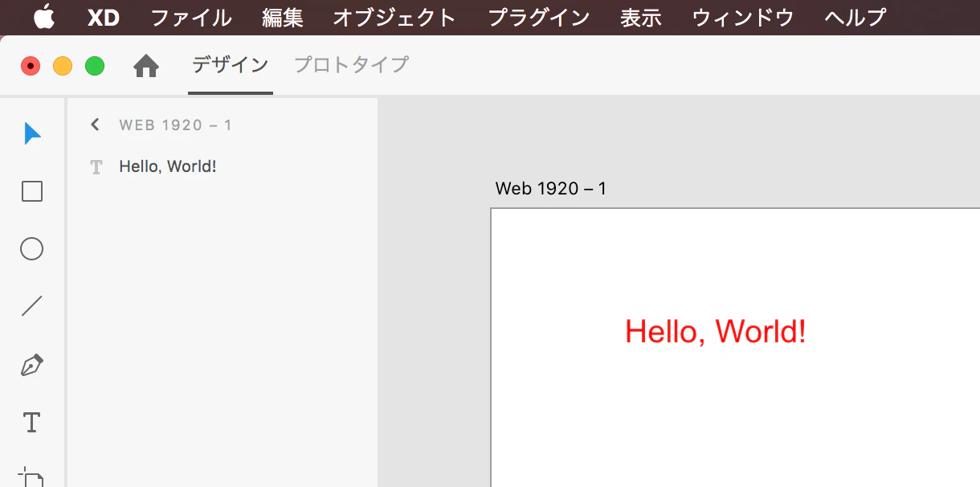Open the プラグイン menu

pos(539,18)
